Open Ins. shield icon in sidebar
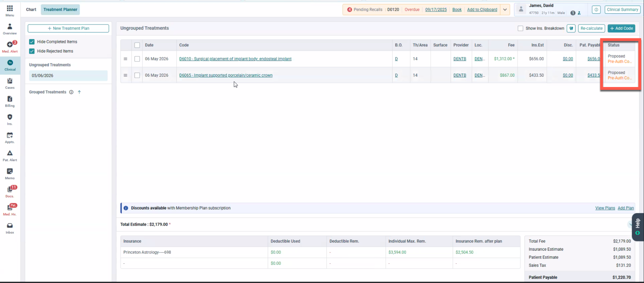Screen dimensions: 644x283 click(10, 119)
